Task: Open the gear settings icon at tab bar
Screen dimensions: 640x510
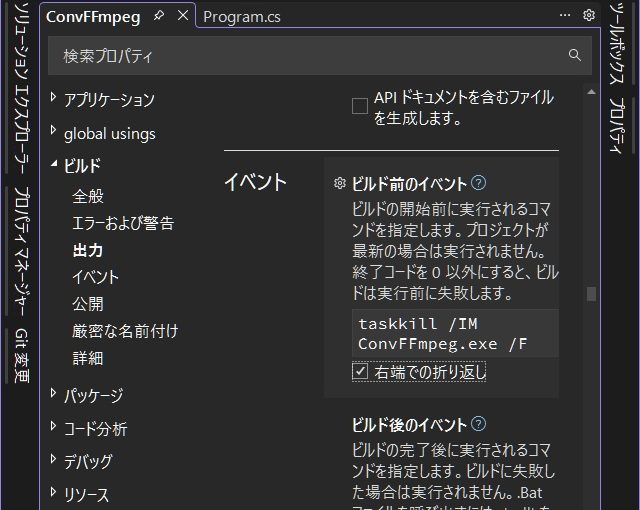Action: point(589,15)
